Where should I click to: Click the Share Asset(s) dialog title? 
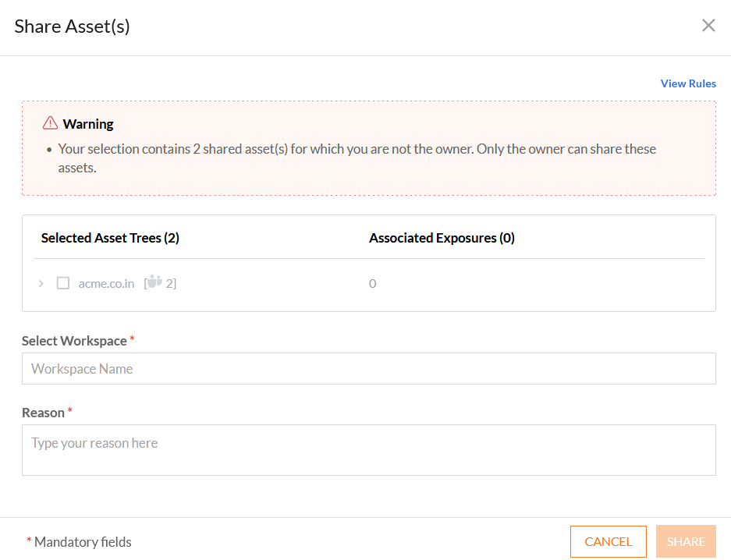[x=72, y=27]
